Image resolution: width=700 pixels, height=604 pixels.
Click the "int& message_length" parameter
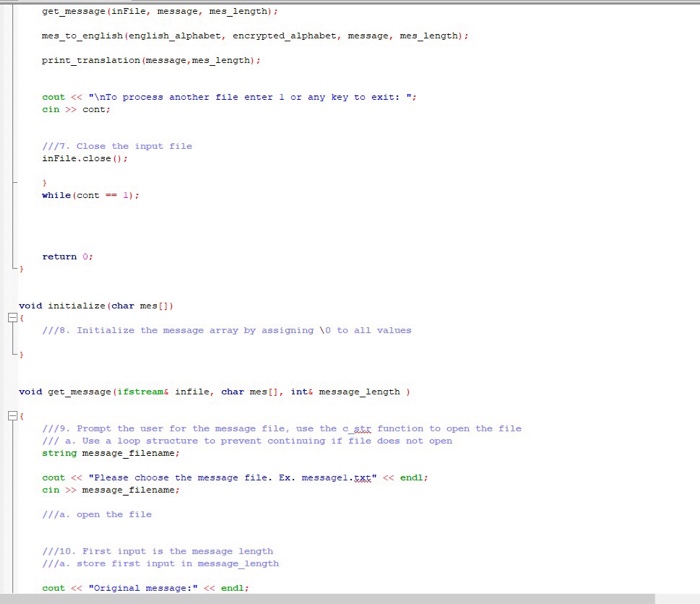click(345, 392)
